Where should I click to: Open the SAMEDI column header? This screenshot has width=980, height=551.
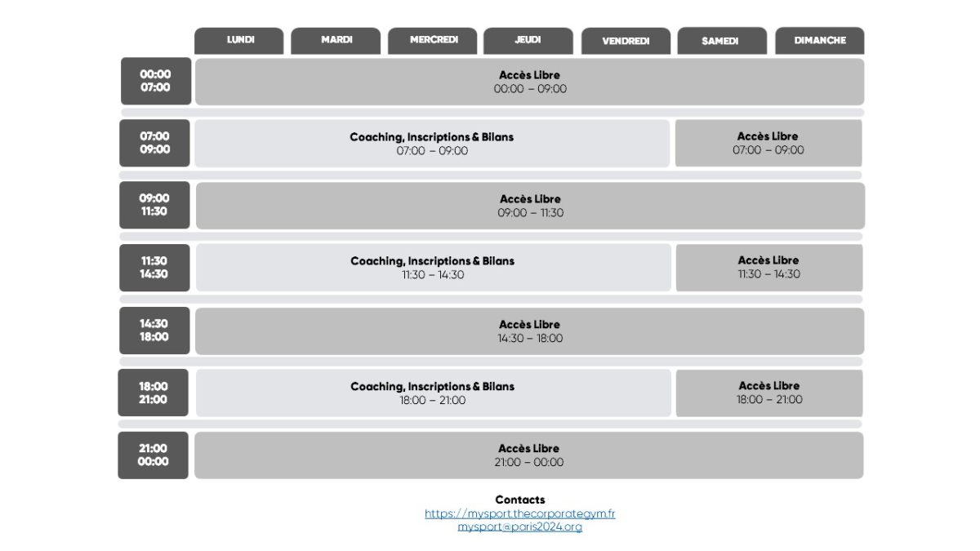pos(722,41)
